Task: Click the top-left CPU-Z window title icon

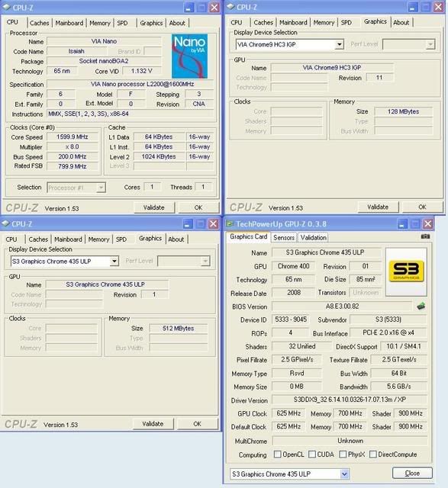Action: (x=6, y=7)
